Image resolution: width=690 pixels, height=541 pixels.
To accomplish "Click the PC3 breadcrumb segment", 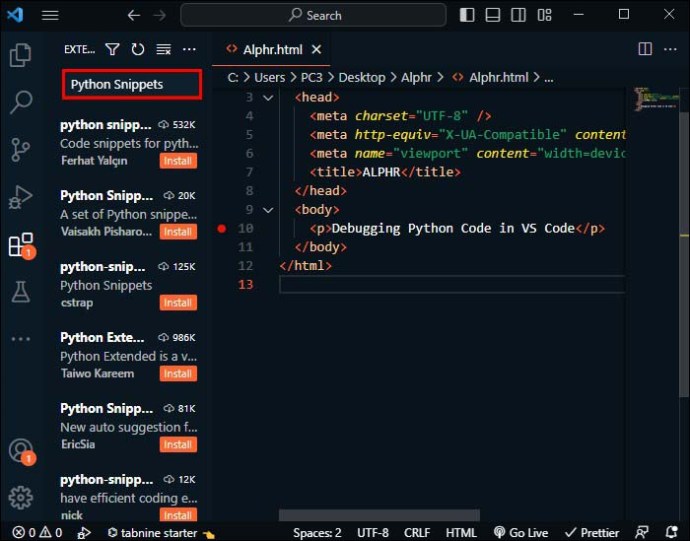I will 312,77.
